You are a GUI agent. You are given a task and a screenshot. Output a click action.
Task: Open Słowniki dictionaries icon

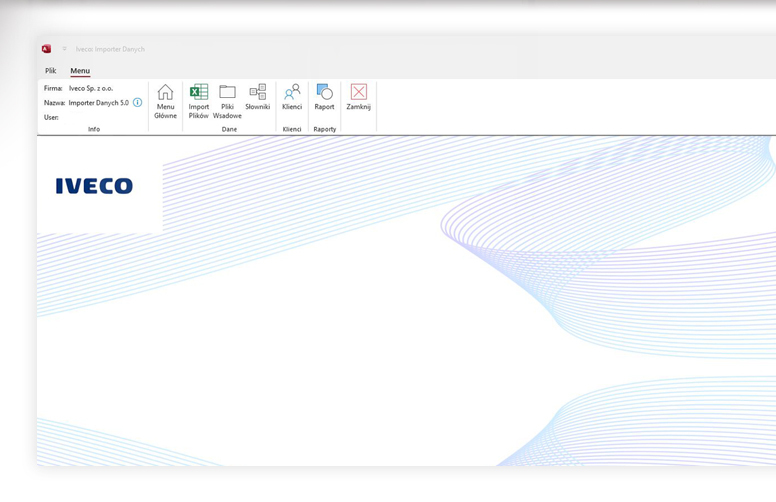pyautogui.click(x=258, y=93)
